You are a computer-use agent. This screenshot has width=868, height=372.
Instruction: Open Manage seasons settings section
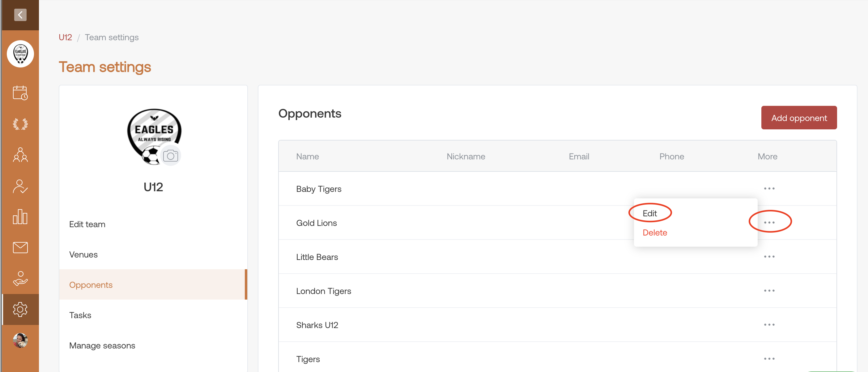tap(102, 345)
